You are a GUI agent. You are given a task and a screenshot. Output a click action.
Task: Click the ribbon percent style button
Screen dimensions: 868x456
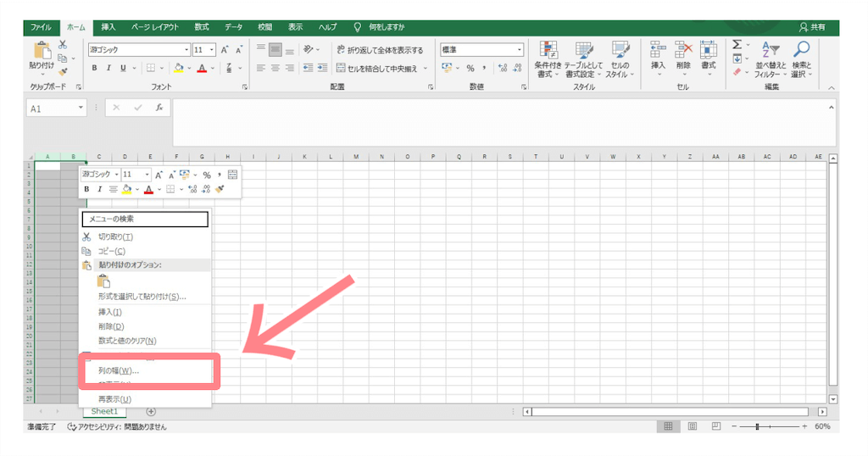(470, 68)
